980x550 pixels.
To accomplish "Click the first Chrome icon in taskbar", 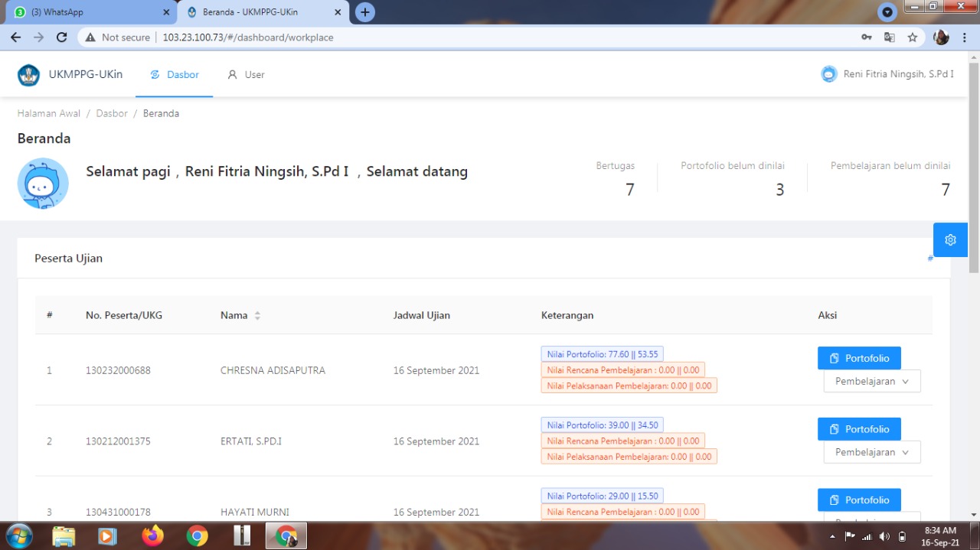I will pyautogui.click(x=197, y=536).
